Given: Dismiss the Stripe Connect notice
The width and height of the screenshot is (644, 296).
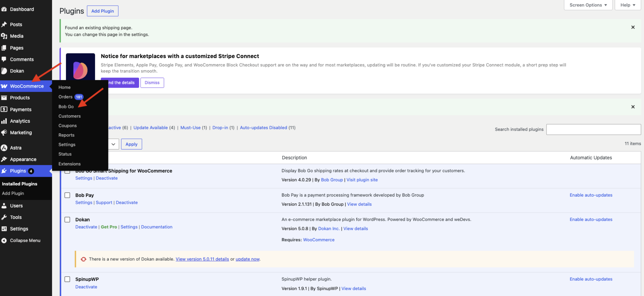Looking at the screenshot, I should [152, 83].
